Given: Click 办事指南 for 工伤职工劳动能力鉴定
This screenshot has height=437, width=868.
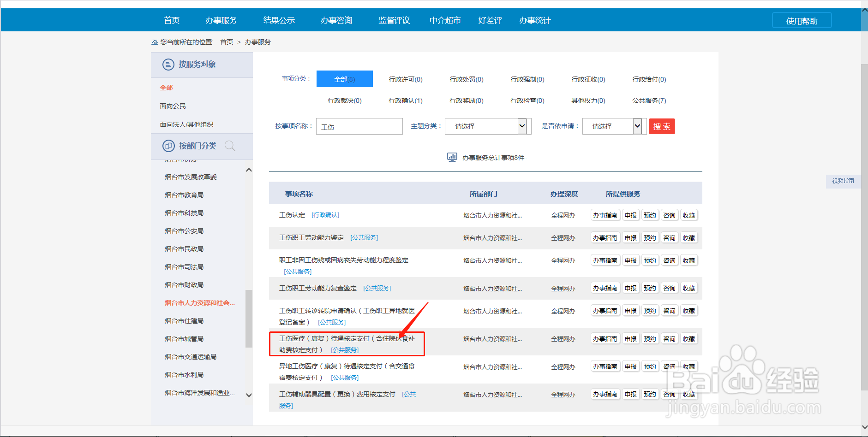Looking at the screenshot, I should [x=605, y=237].
